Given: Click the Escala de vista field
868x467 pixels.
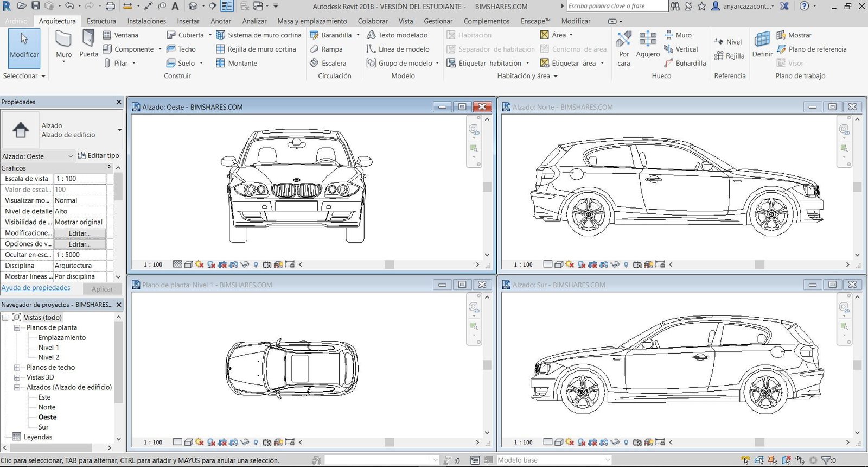Looking at the screenshot, I should click(80, 179).
